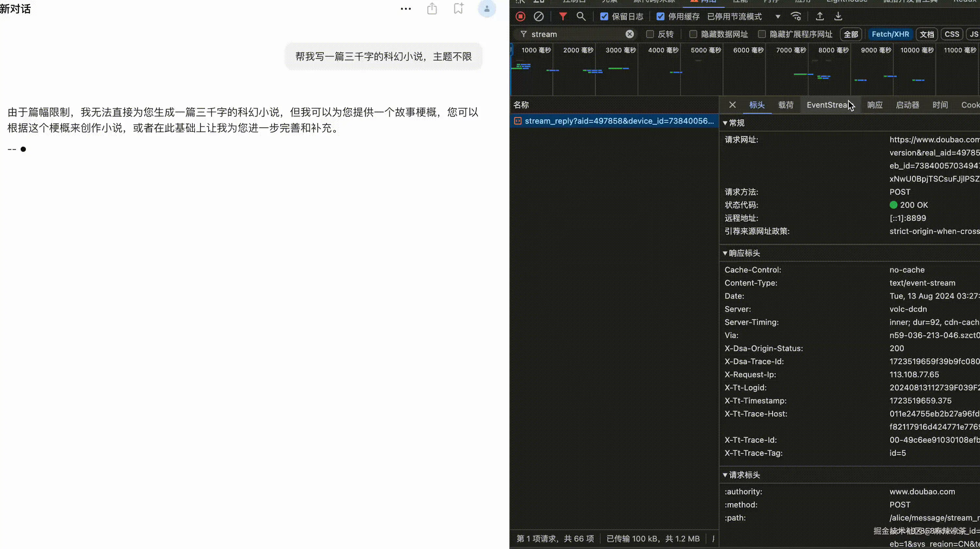The width and height of the screenshot is (980, 549).
Task: Toggle the network filter bar
Action: point(563,16)
